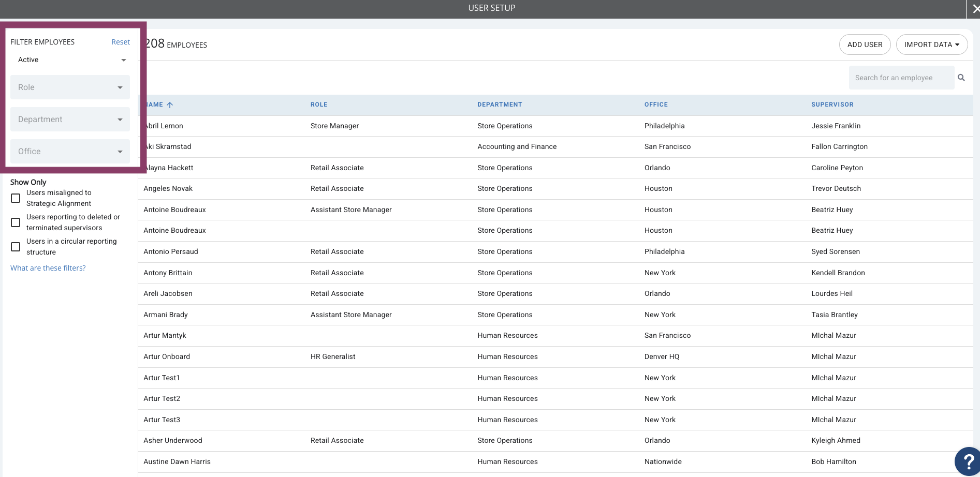Check Users reporting to deleted or terminated supervisors
The height and width of the screenshot is (477, 980).
(x=16, y=222)
